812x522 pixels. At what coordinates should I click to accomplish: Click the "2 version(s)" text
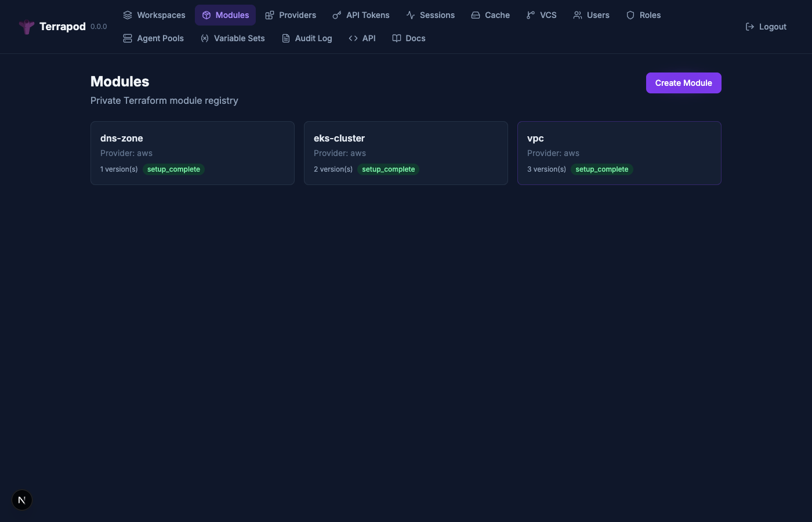333,169
